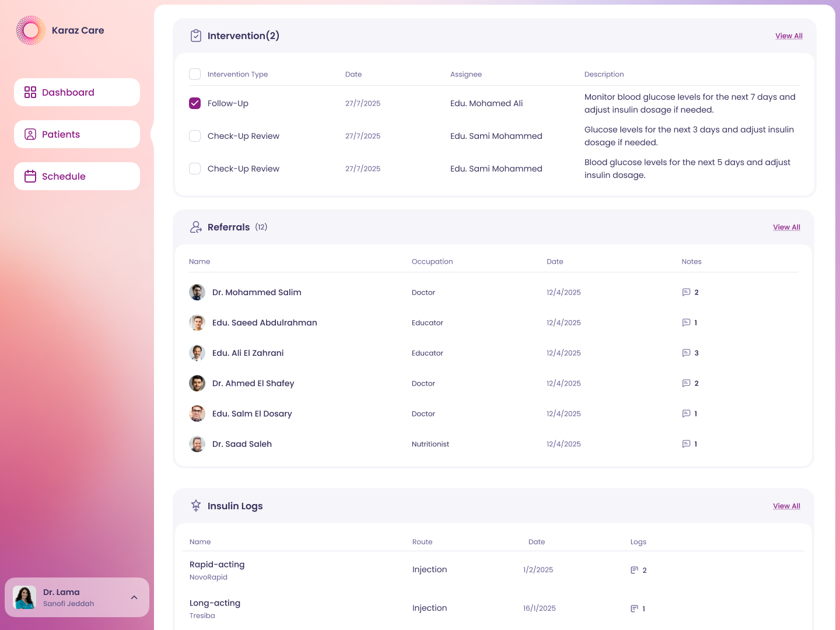Click the 1/2/2025 insulin log date
The image size is (840, 630).
tap(538, 570)
